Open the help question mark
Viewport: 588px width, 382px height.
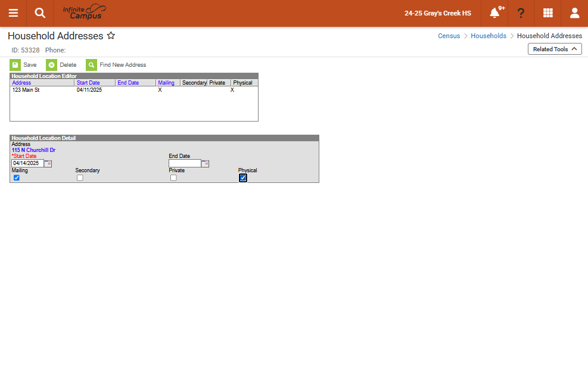tap(521, 13)
